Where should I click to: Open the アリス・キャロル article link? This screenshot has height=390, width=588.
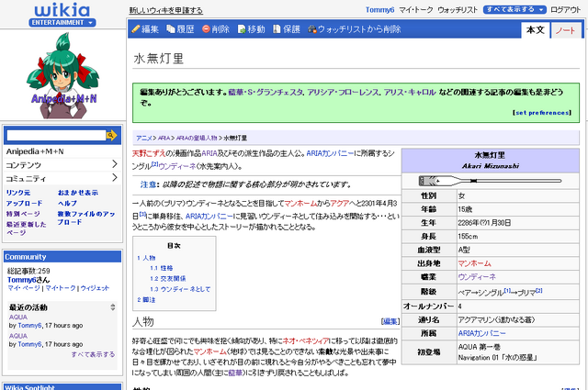pos(409,92)
